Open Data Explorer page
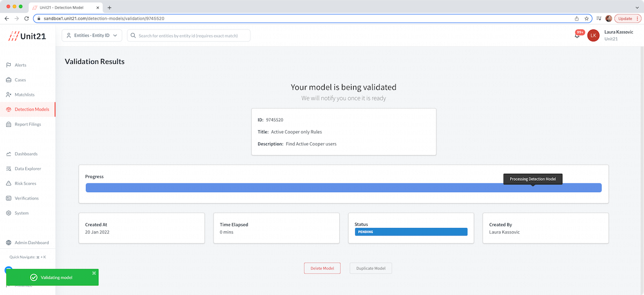Viewport: 644px width, 295px height. [28, 168]
